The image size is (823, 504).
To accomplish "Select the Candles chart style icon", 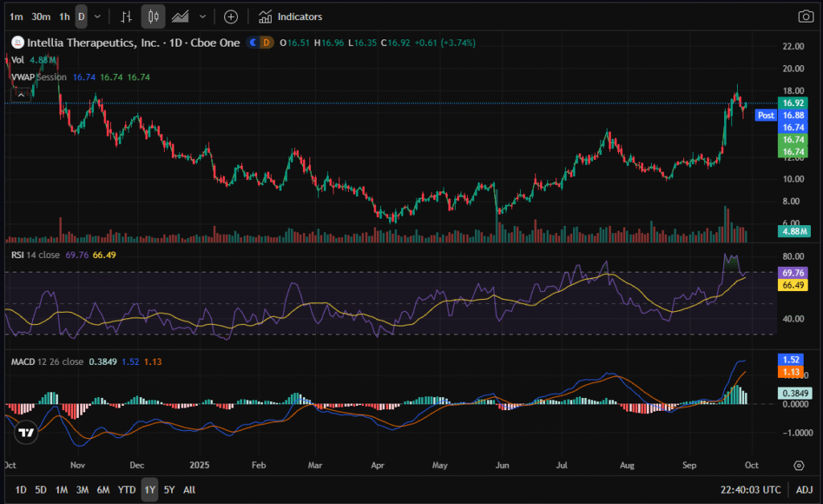I will pos(154,16).
